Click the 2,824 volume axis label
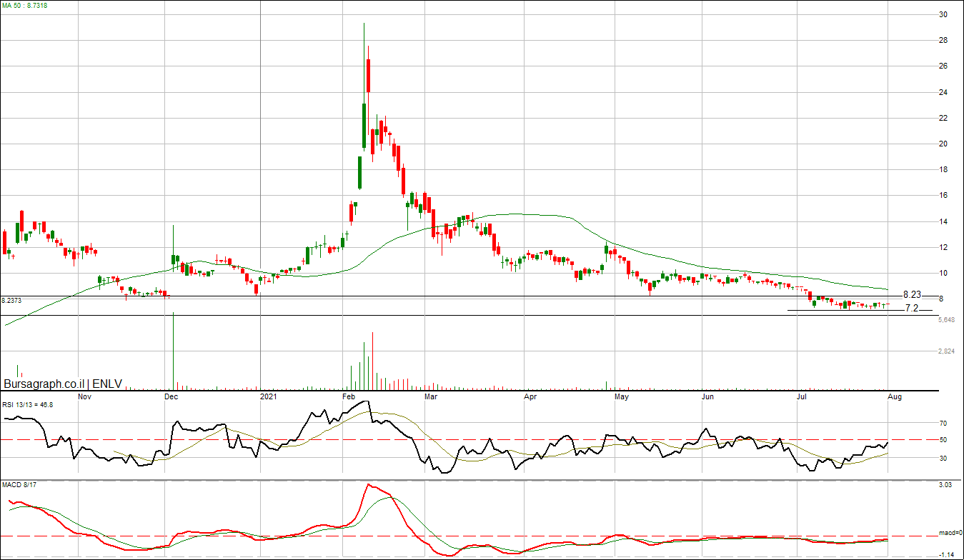This screenshot has width=964, height=560. point(947,351)
